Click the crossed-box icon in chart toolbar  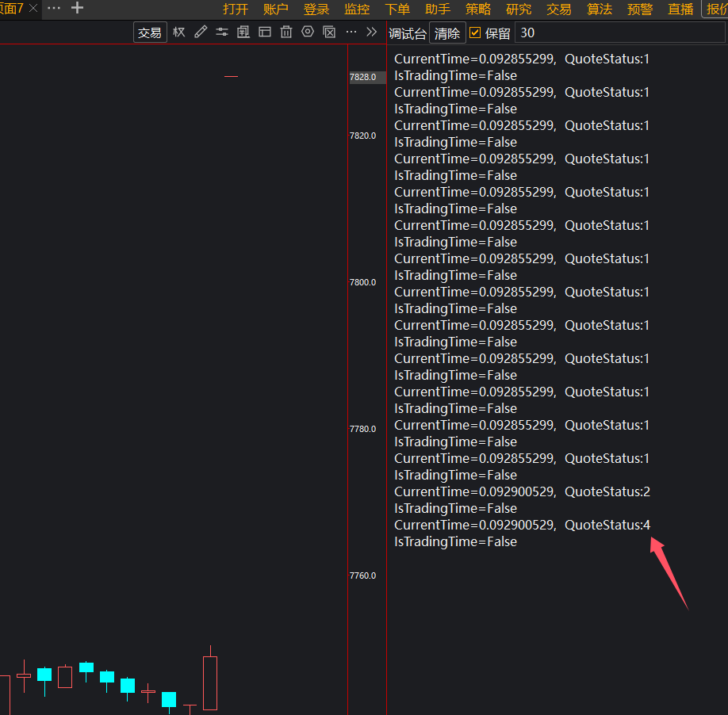(x=329, y=32)
